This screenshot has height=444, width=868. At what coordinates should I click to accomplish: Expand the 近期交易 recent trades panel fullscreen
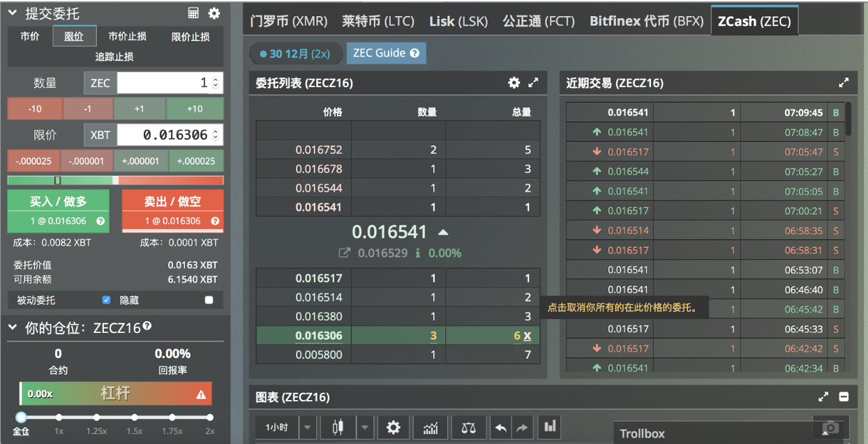(844, 82)
